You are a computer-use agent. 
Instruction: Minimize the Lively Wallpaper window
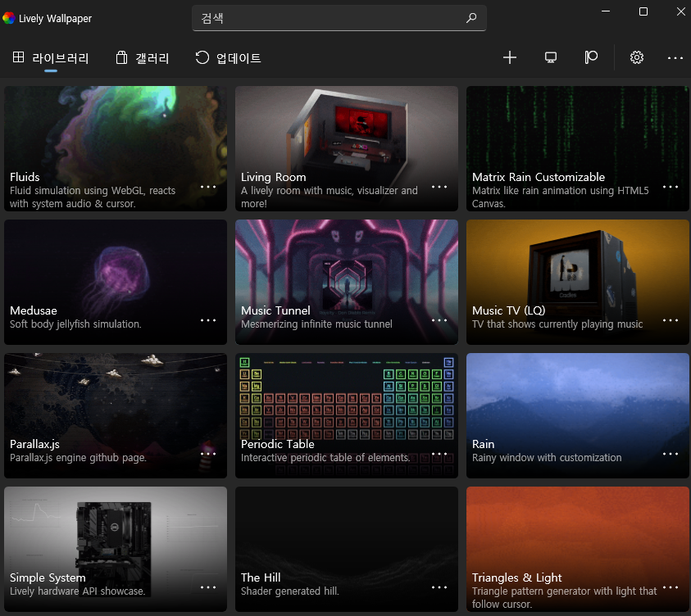click(606, 11)
